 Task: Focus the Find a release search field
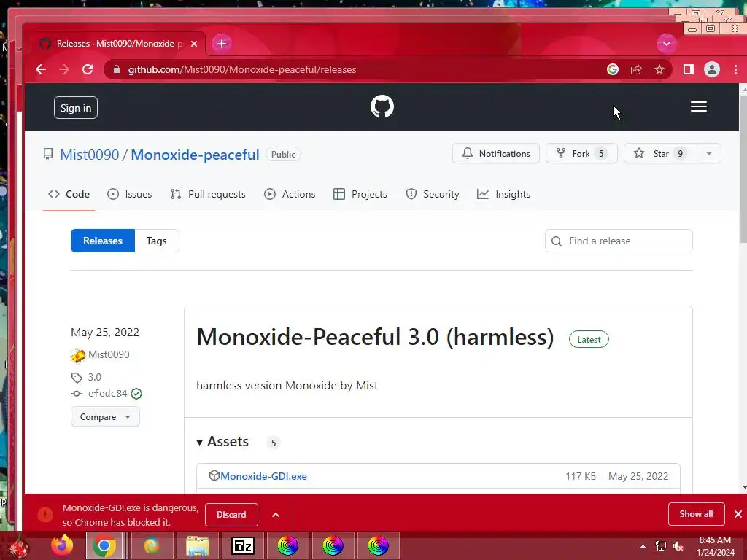tap(619, 241)
